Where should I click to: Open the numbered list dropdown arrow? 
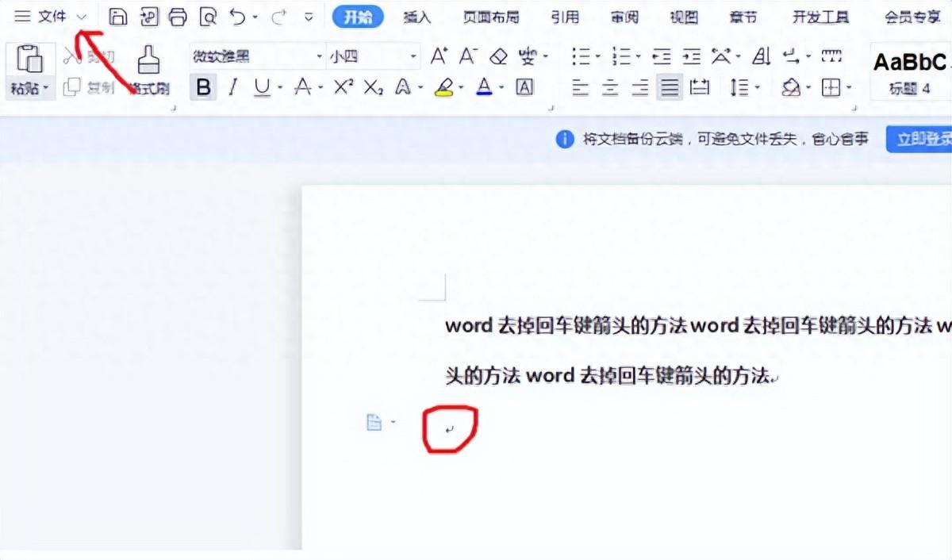[x=638, y=56]
